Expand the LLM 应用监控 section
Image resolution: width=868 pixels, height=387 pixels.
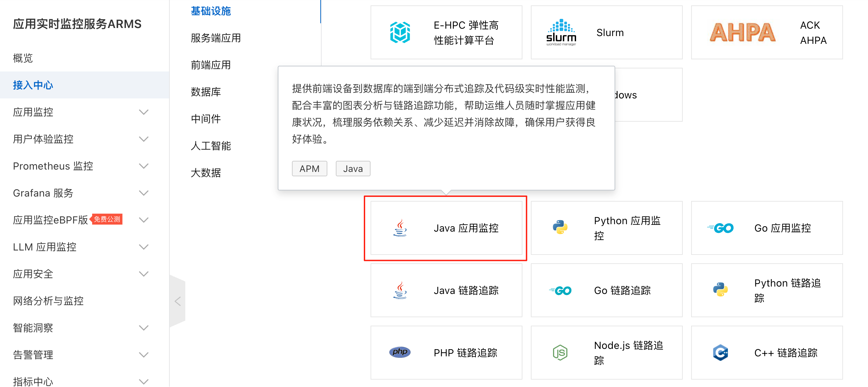click(144, 247)
